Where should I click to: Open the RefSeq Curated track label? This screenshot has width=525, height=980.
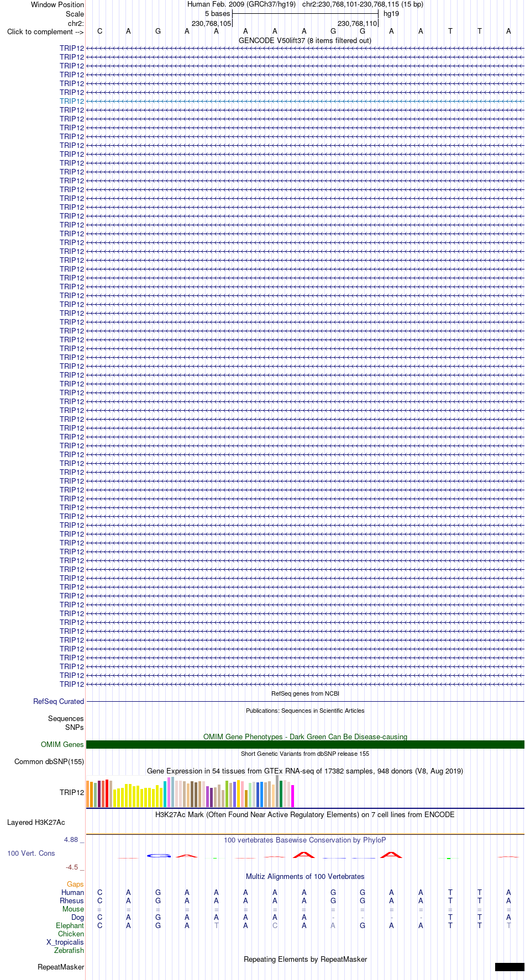pyautogui.click(x=59, y=701)
